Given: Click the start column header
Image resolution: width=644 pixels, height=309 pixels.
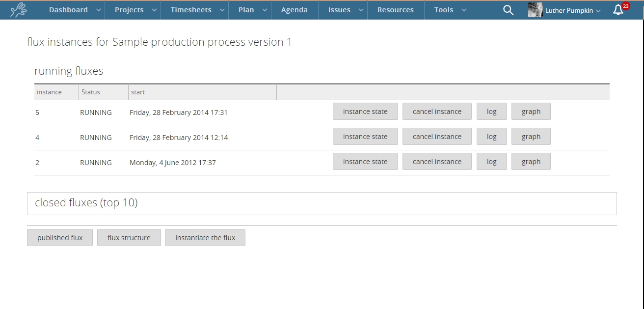Looking at the screenshot, I should 202,92.
